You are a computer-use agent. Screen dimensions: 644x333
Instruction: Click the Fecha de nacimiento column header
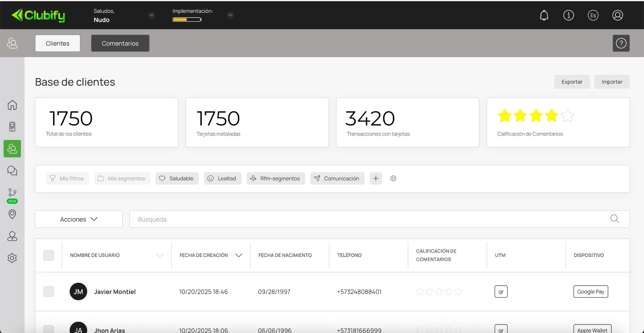[285, 255]
